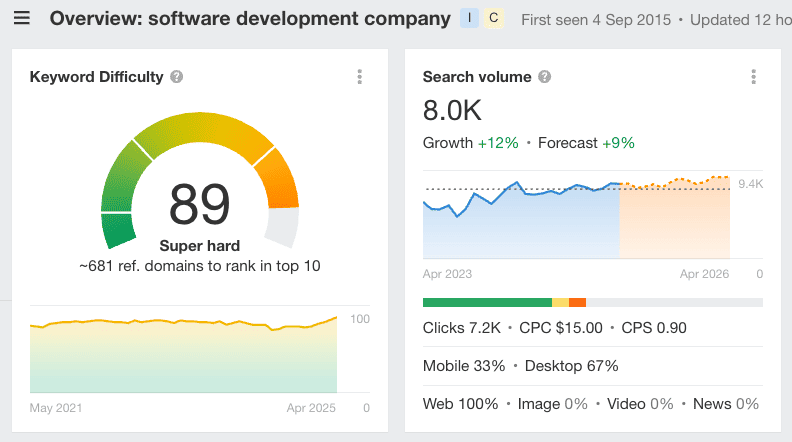Click the 89 difficulty score

pos(199,204)
